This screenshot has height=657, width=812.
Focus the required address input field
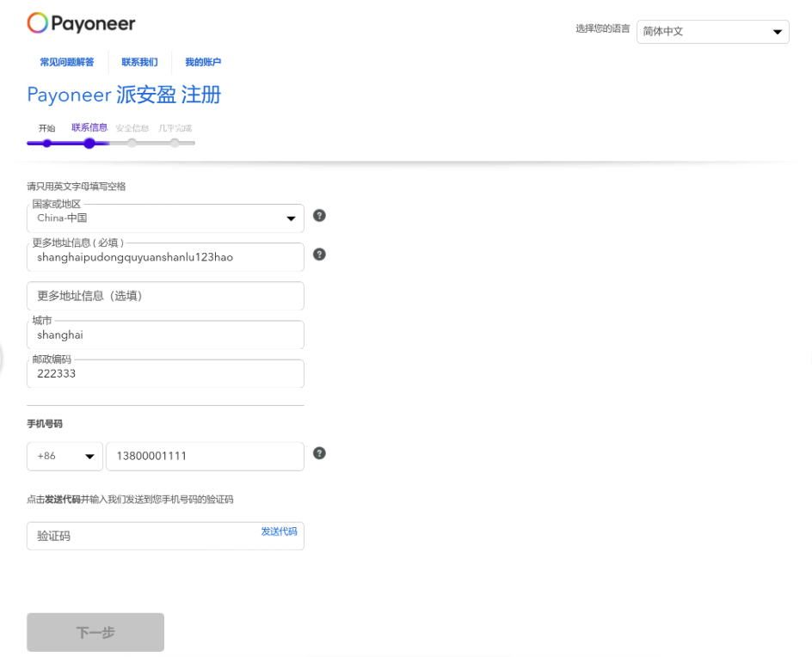165,257
